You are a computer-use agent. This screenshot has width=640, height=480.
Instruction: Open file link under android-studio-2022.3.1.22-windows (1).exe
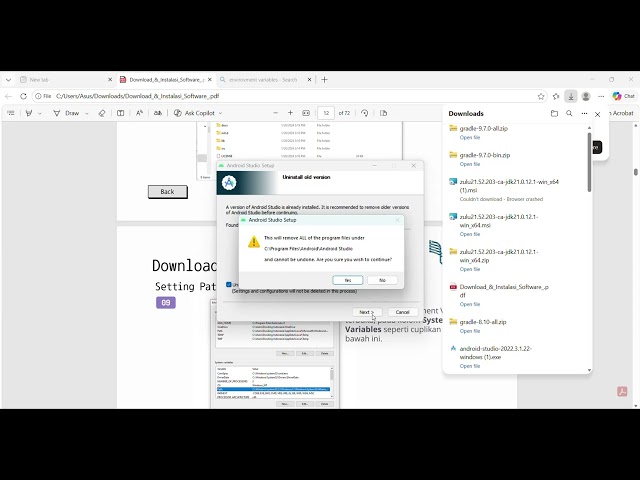469,366
